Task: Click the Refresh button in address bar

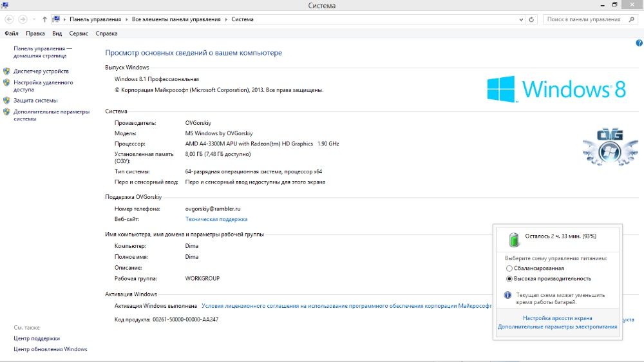Action: tap(531, 19)
